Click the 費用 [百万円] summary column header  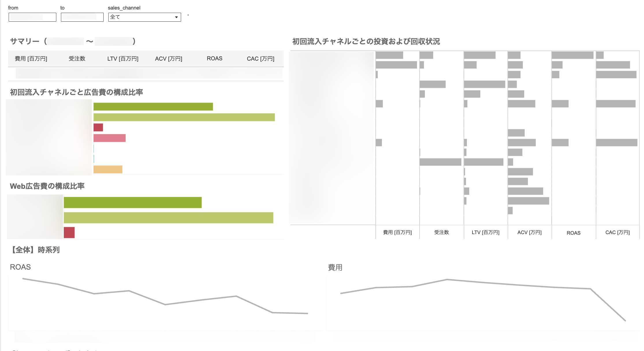[31, 59]
